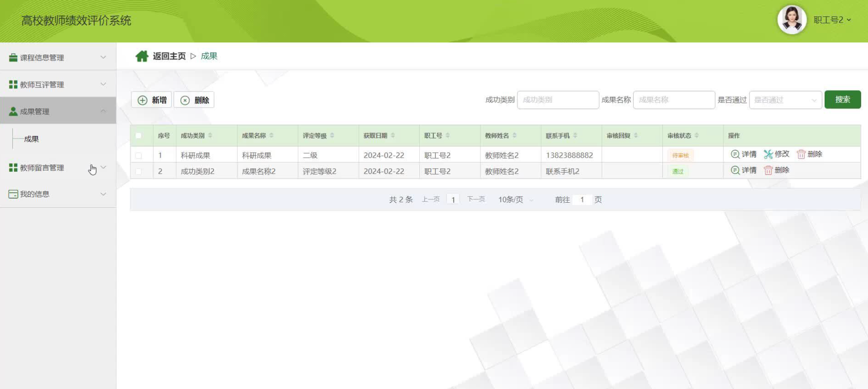Click the green 搜索 button
This screenshot has width=868, height=389.
pyautogui.click(x=842, y=99)
